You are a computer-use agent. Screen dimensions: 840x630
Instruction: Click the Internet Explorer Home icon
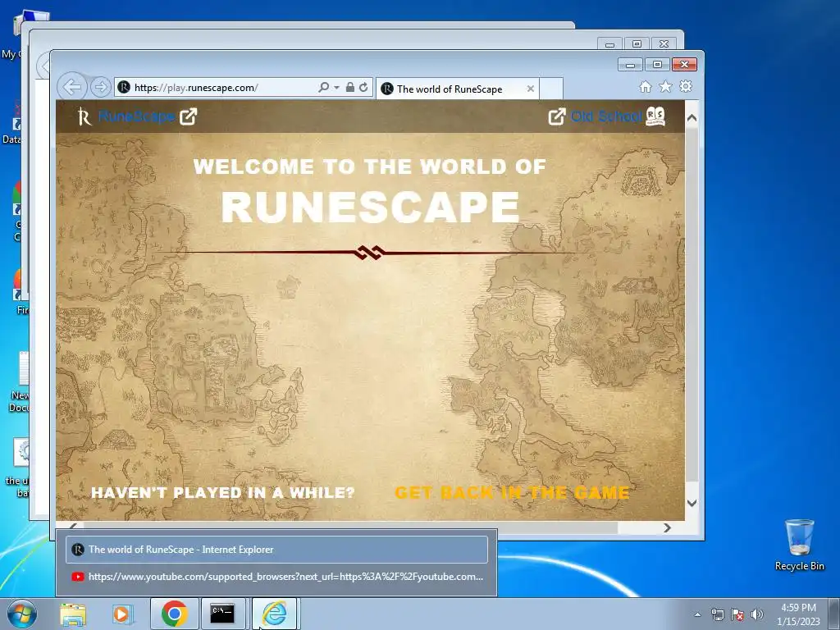click(646, 87)
